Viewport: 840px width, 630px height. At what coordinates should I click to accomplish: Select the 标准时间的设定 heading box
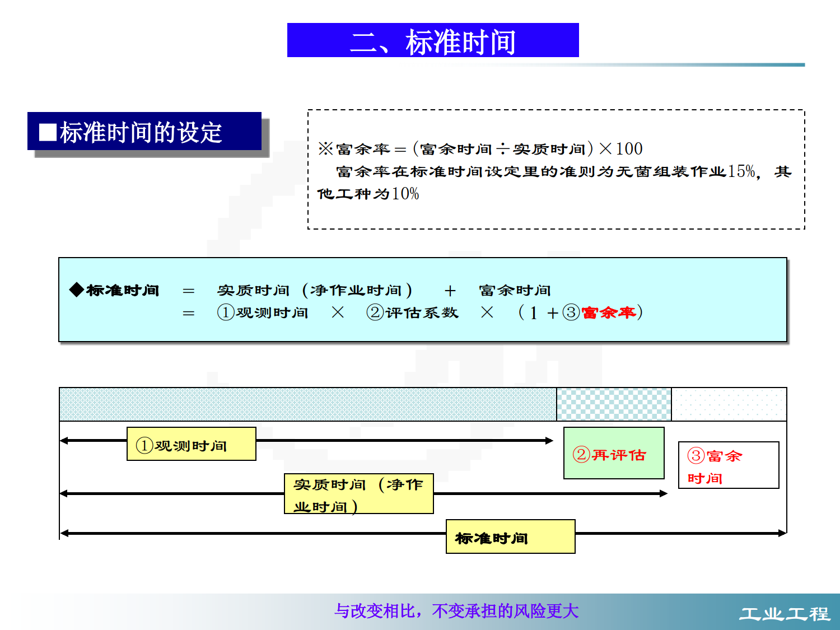[x=144, y=132]
